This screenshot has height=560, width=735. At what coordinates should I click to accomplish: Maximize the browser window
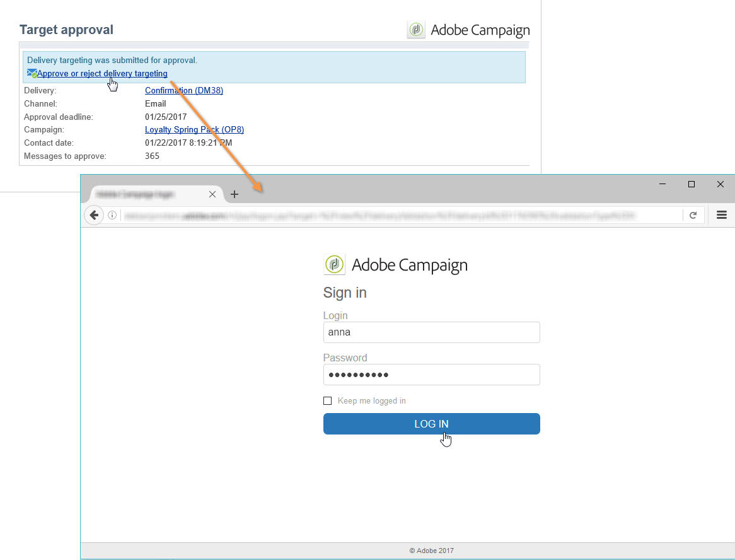pyautogui.click(x=692, y=184)
